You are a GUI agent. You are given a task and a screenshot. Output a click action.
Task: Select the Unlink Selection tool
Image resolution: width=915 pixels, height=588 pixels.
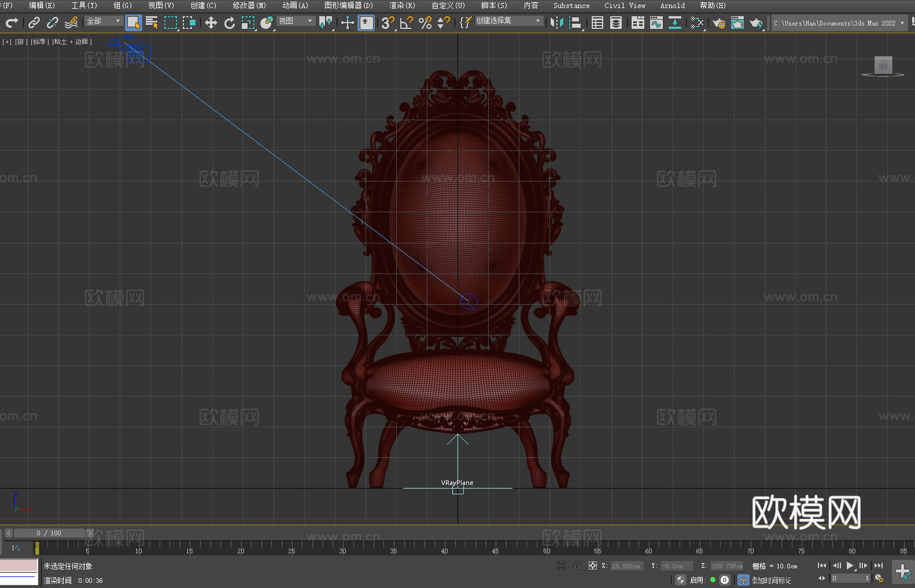(53, 23)
